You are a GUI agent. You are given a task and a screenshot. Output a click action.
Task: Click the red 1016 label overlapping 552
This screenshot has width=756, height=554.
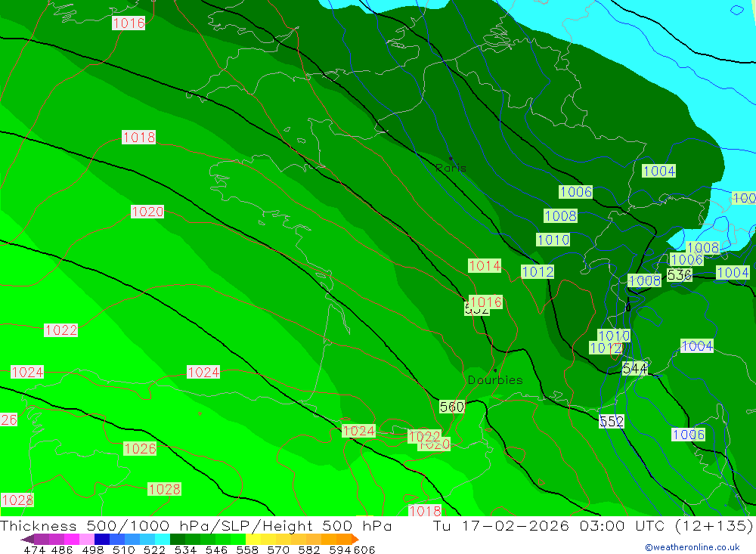coord(485,302)
